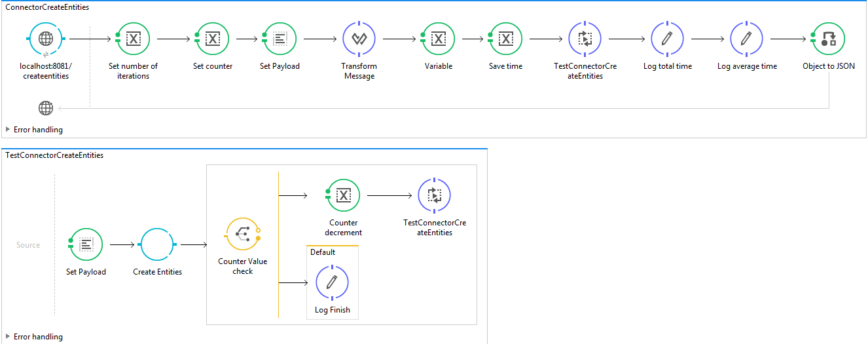Select the TestConnectorCreateEntities flow reference in the top flow

click(x=585, y=39)
